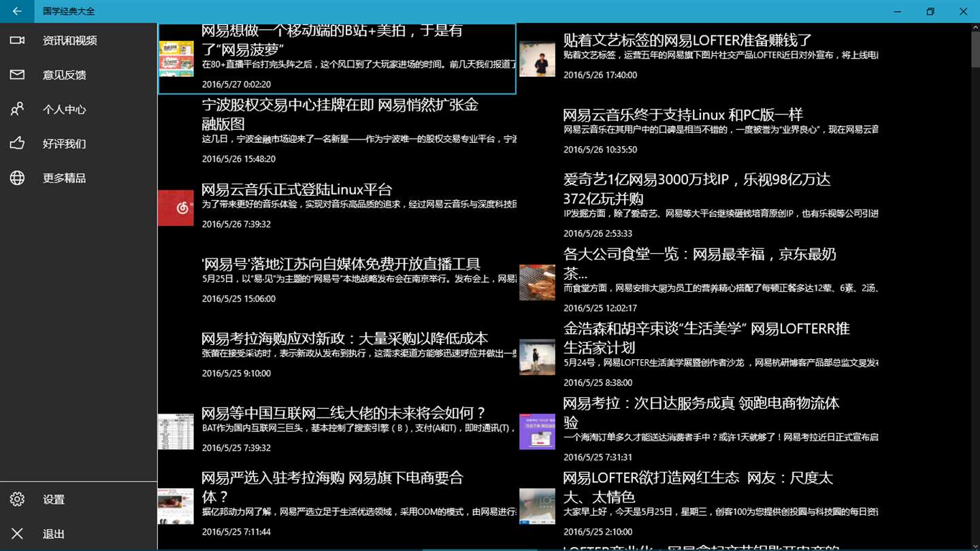Click timestamp 2016/5/25 15:06:00
This screenshot has height=551, width=980.
239,299
